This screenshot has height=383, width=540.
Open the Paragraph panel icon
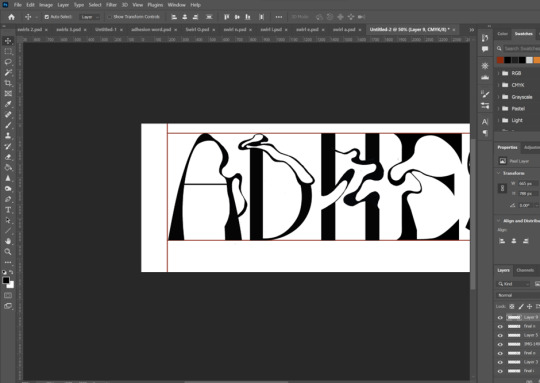tap(485, 133)
